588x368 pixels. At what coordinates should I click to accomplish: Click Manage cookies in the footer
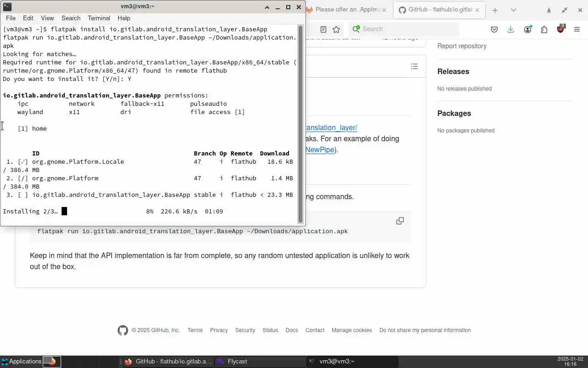point(352,330)
